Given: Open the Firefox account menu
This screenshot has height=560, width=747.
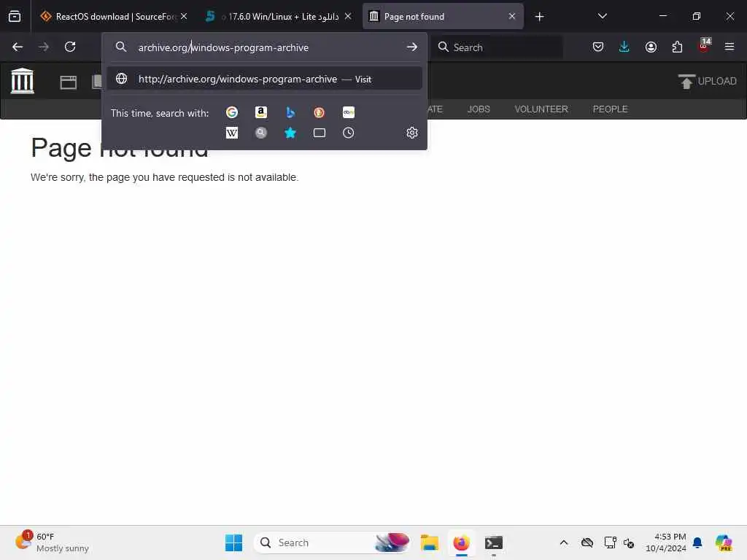Looking at the screenshot, I should coord(651,47).
